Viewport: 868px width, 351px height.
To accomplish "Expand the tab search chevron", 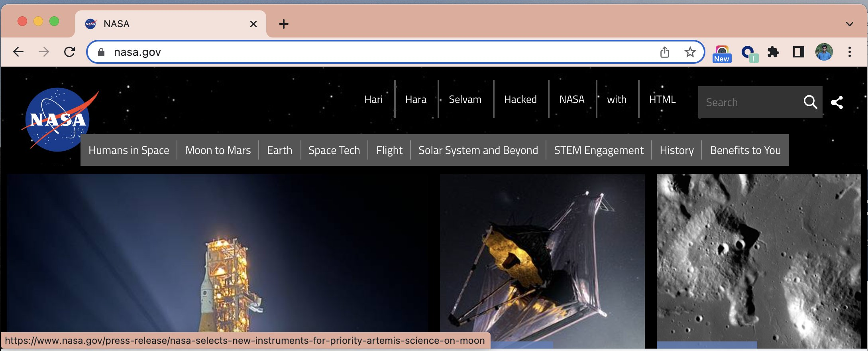I will tap(850, 24).
